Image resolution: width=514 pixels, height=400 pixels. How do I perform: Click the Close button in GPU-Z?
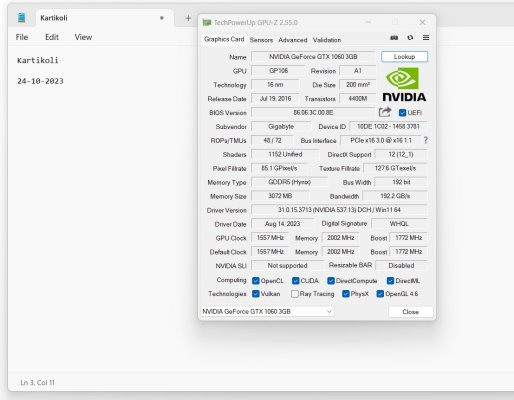point(411,312)
